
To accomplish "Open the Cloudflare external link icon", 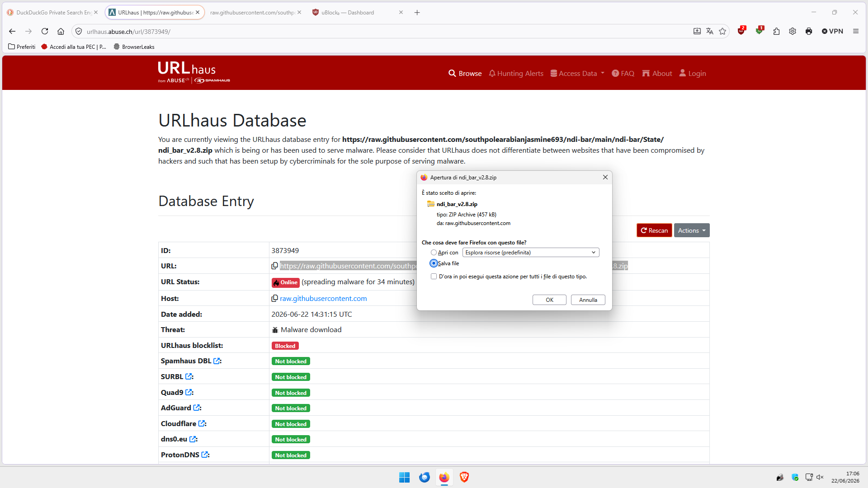I will (x=202, y=424).
